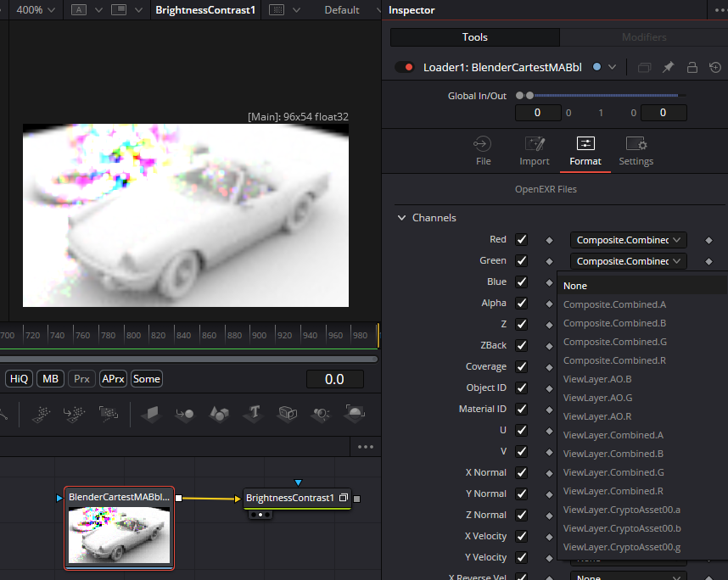The image size is (728, 580).
Task: Click the Red keyframe diamond left of dropdown
Action: 549,240
